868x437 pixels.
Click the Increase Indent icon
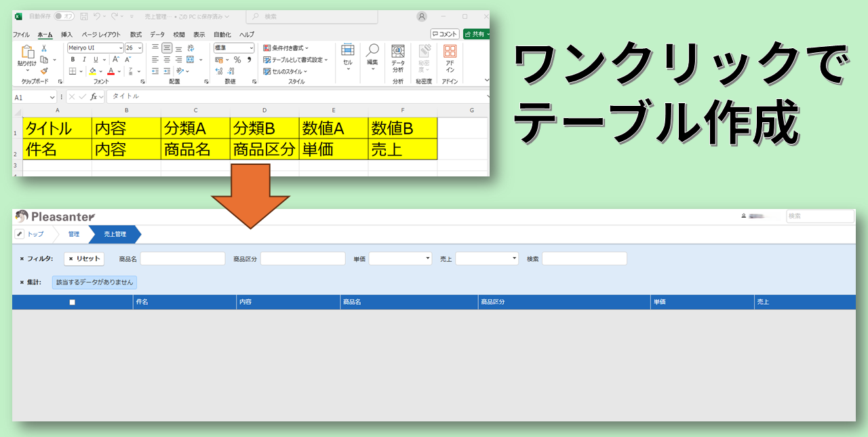click(167, 71)
